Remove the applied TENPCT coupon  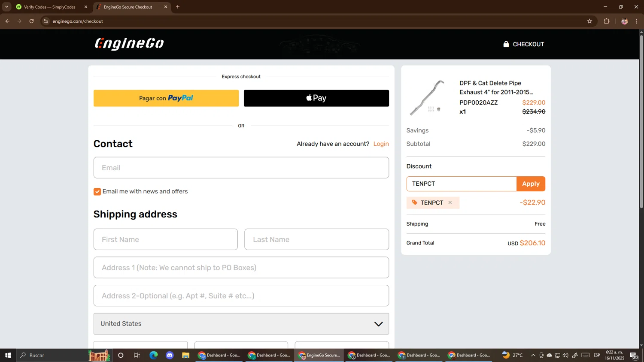[x=450, y=202]
